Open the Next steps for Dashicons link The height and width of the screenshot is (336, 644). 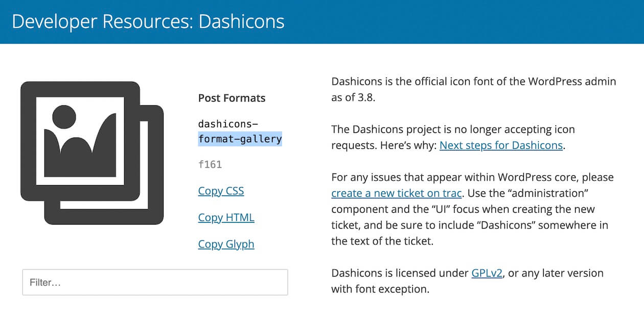click(x=501, y=145)
